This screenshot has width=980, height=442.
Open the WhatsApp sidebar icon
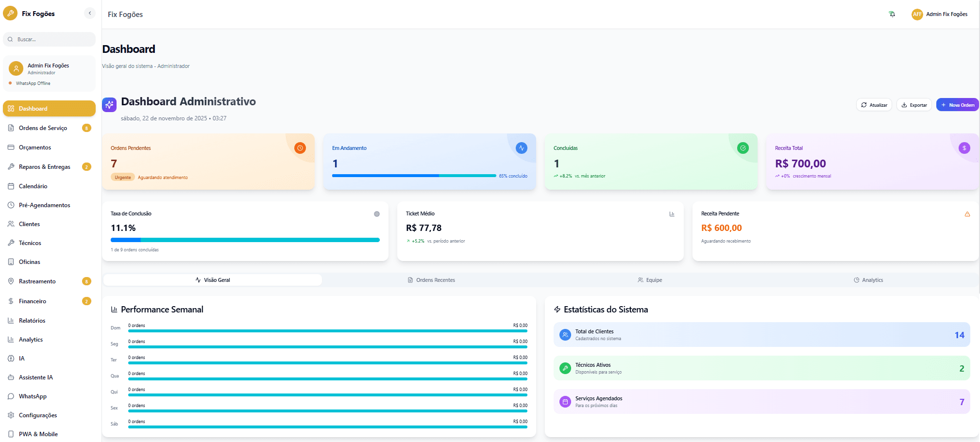click(x=11, y=396)
